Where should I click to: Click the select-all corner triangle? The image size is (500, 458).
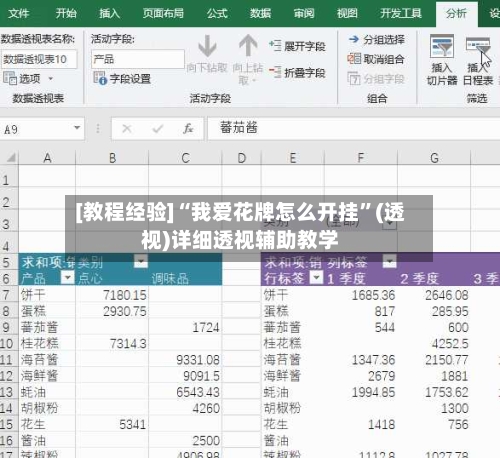[11, 157]
